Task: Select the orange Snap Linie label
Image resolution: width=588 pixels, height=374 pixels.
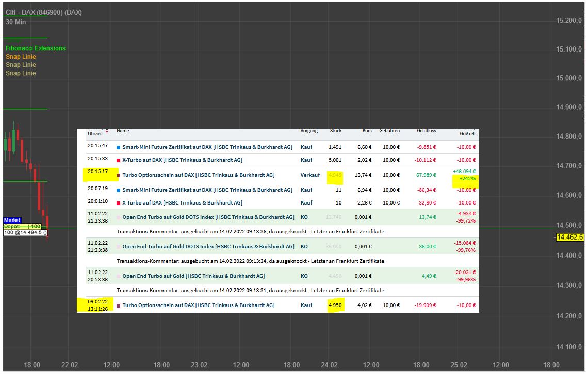Action: 21,57
